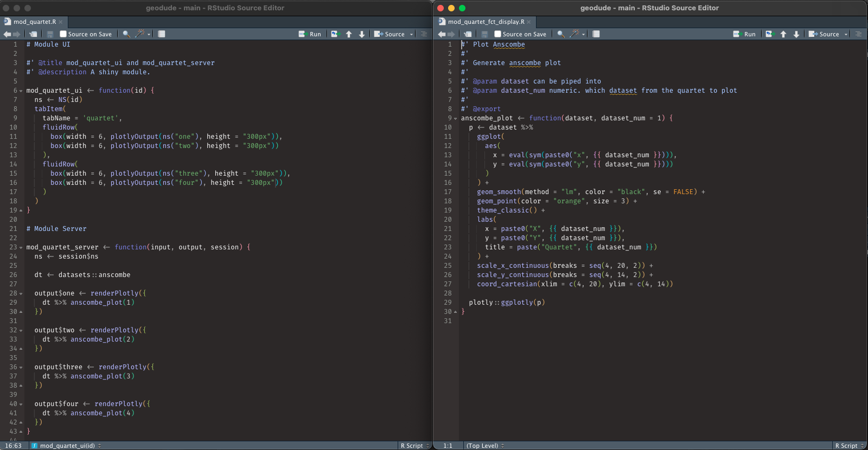Show in new window icon in right editor
The height and width of the screenshot is (450, 868).
tap(468, 34)
